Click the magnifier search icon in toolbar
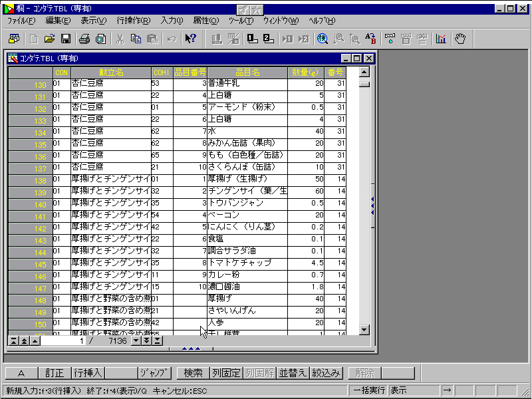 pyautogui.click(x=323, y=39)
